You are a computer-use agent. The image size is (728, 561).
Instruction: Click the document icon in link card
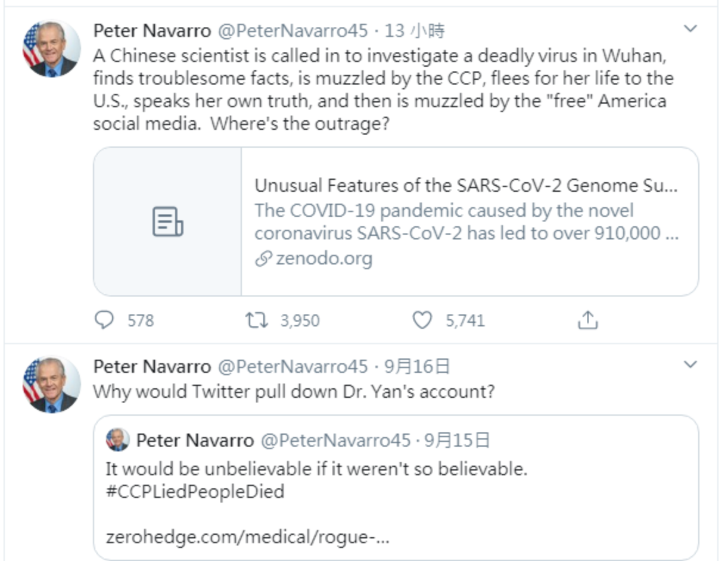(167, 222)
